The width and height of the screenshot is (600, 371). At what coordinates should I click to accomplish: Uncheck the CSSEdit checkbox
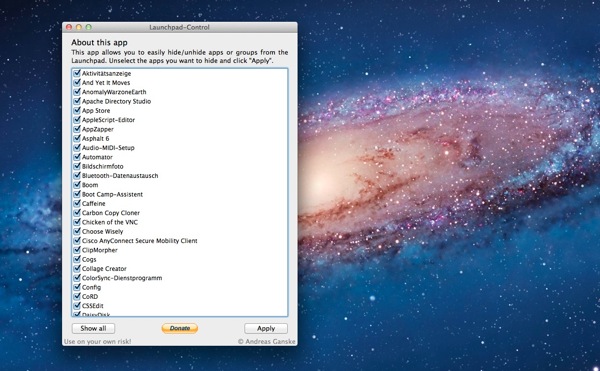[77, 306]
